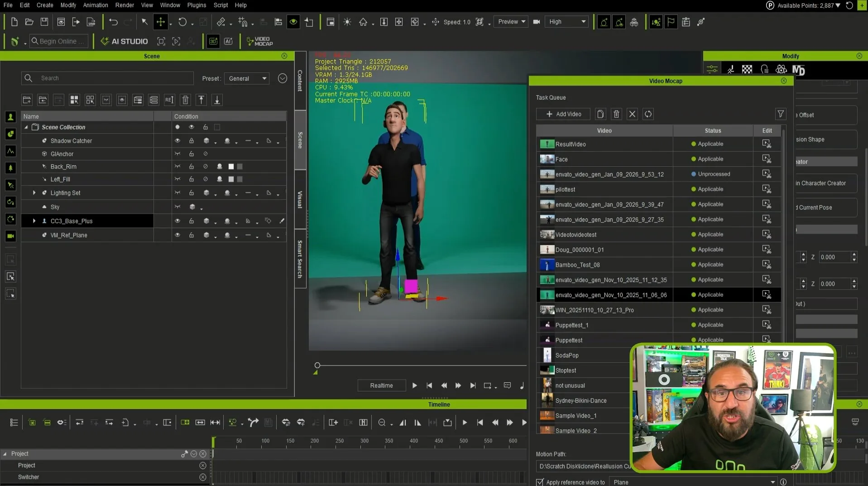Click the Scene panel search field
The width and height of the screenshot is (868, 486).
coord(107,78)
